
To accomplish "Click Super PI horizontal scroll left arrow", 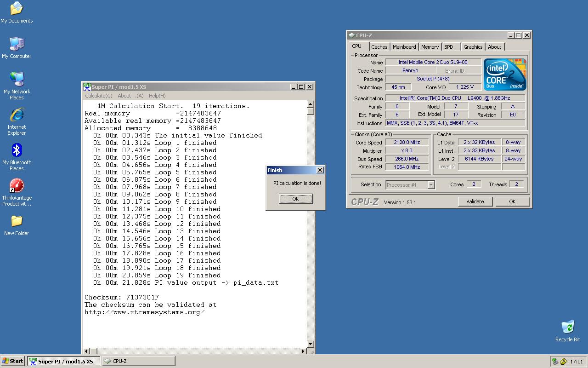I will click(x=86, y=351).
